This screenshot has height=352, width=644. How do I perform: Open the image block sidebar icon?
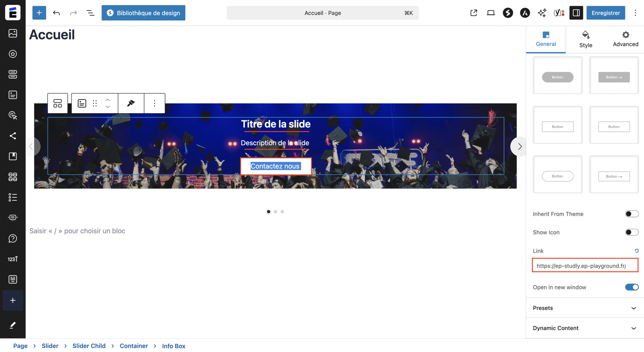point(13,33)
